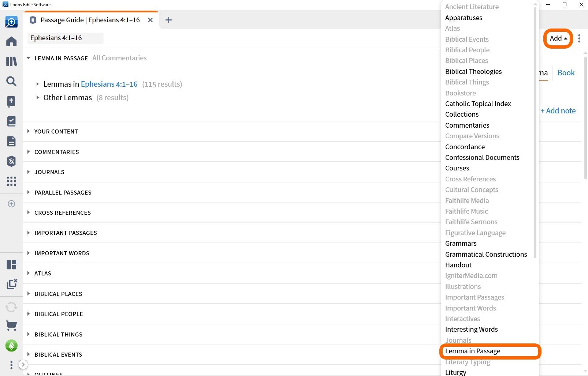
Task: Click the All Commentaries filter text
Action: coord(119,58)
